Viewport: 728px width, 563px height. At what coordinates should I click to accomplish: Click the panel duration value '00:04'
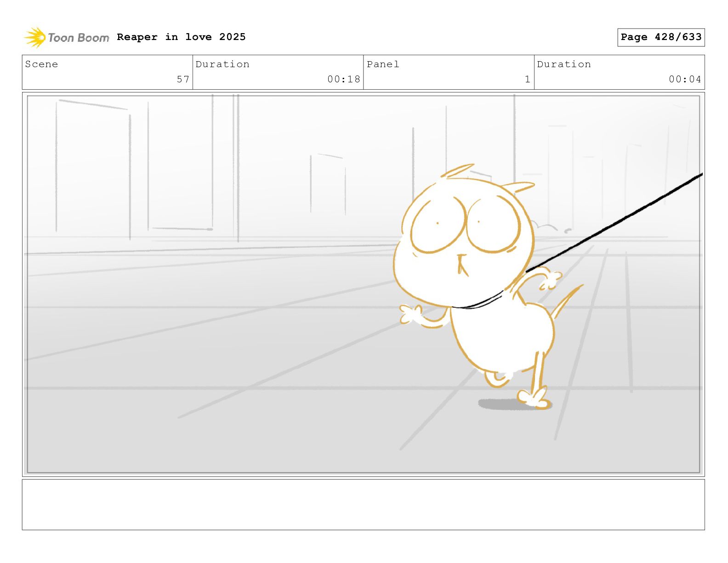pyautogui.click(x=685, y=79)
